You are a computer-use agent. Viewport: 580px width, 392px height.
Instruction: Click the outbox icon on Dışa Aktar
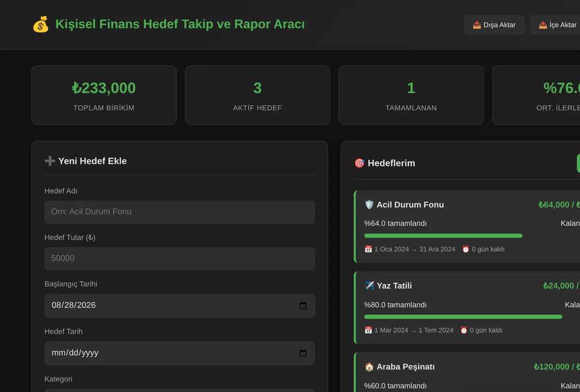click(x=477, y=25)
